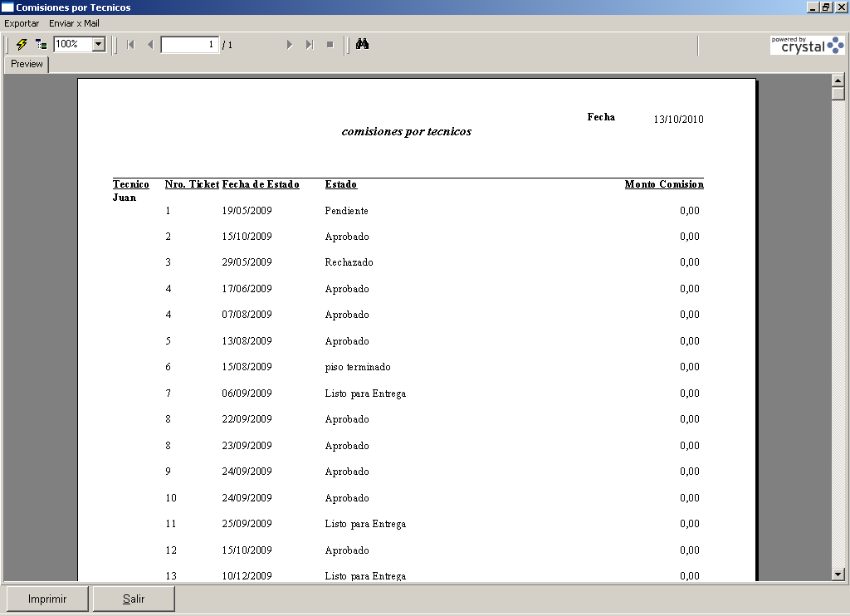Click the powered by crystal logo

(807, 45)
